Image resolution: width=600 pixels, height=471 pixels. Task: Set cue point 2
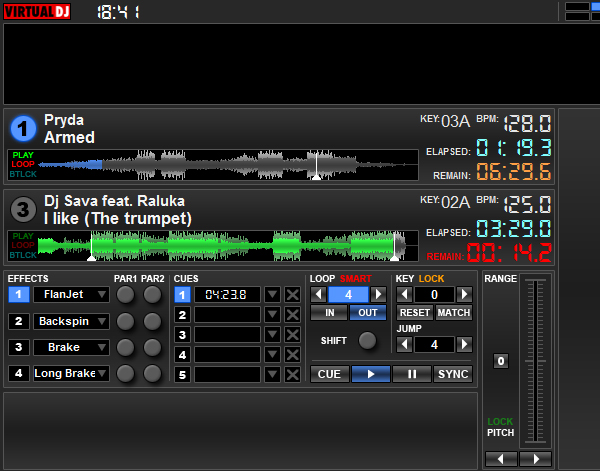click(182, 315)
